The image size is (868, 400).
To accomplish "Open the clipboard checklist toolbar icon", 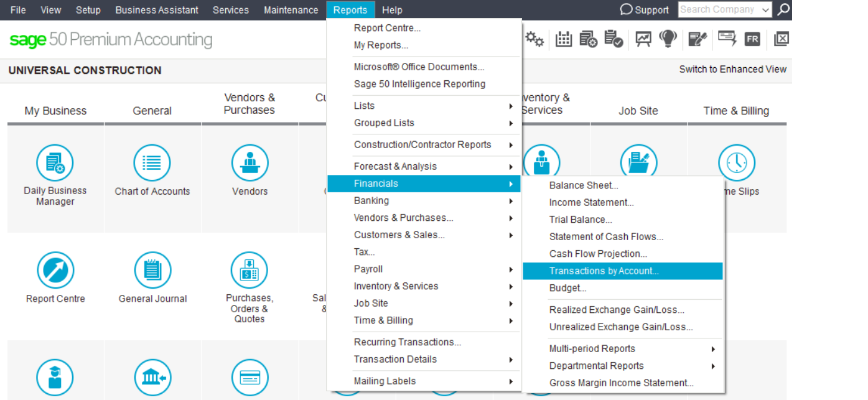I will click(614, 39).
